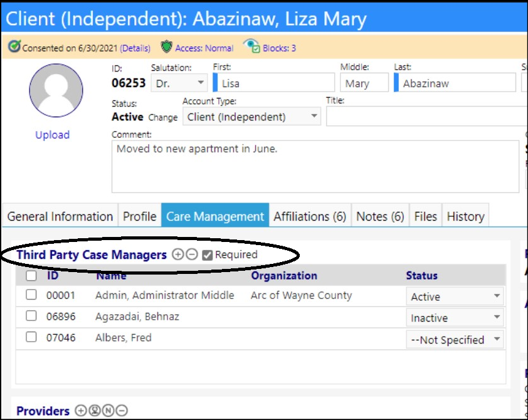The height and width of the screenshot is (420, 528).
Task: Click the Blocks eye icon
Action: pos(251,46)
